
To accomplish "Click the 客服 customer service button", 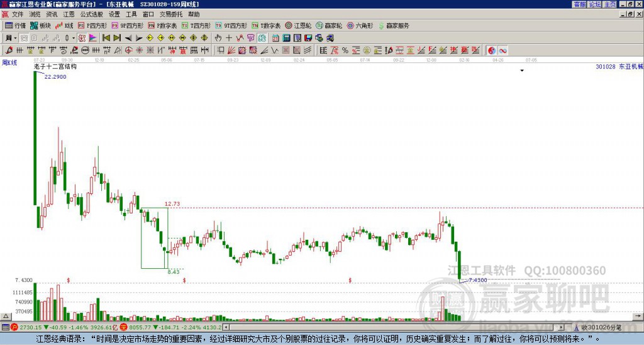I will [579, 4].
